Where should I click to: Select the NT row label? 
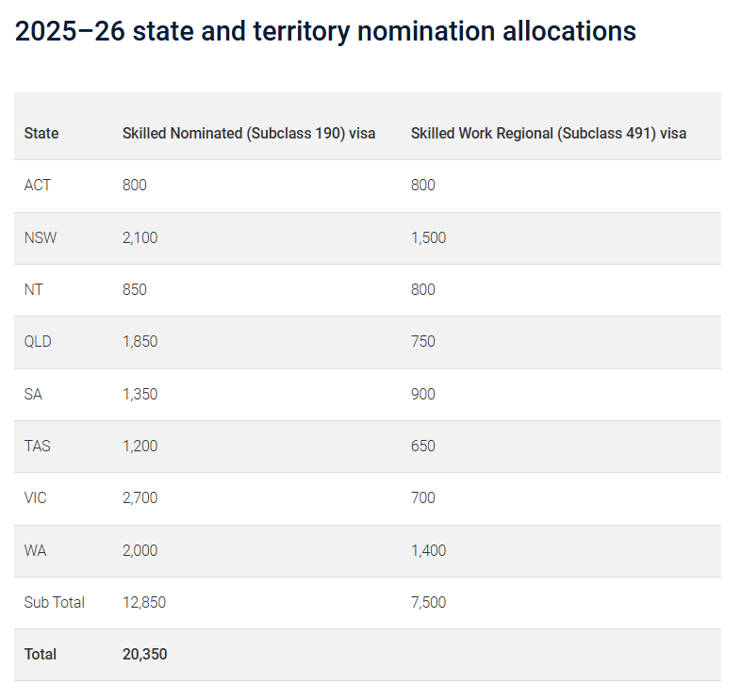(33, 289)
